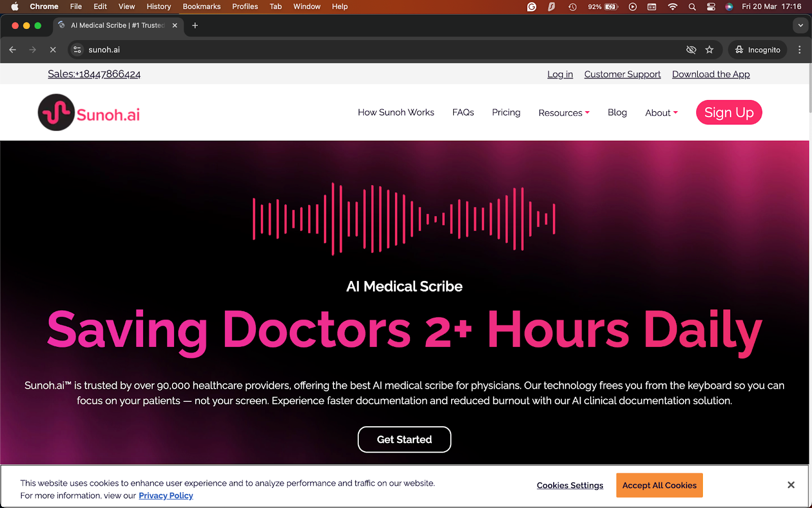Open the Bookmarks menu
The height and width of the screenshot is (508, 812).
201,7
